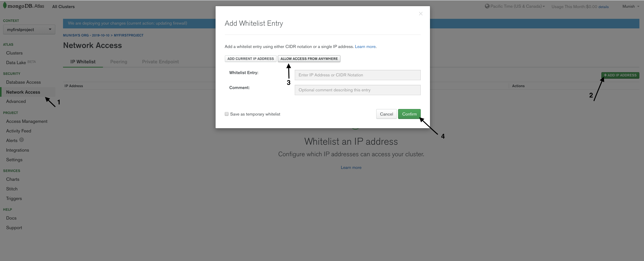Click the Activity Feed project icon
644x261 pixels.
[18, 130]
